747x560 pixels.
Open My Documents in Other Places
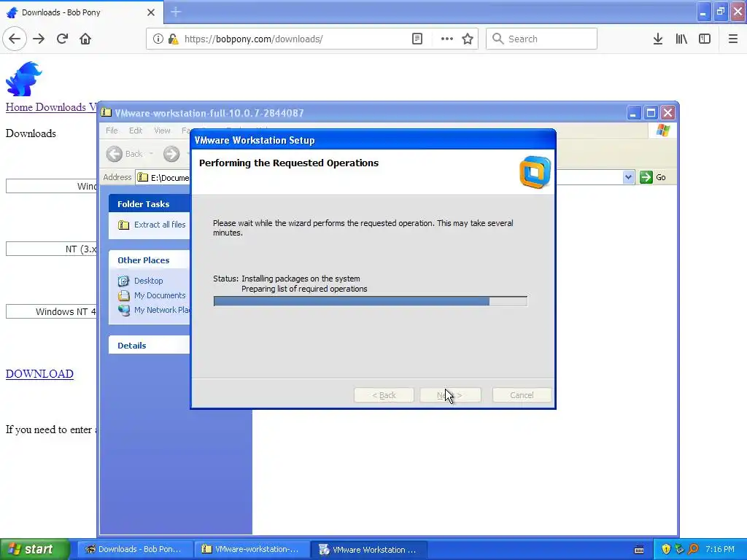click(160, 296)
